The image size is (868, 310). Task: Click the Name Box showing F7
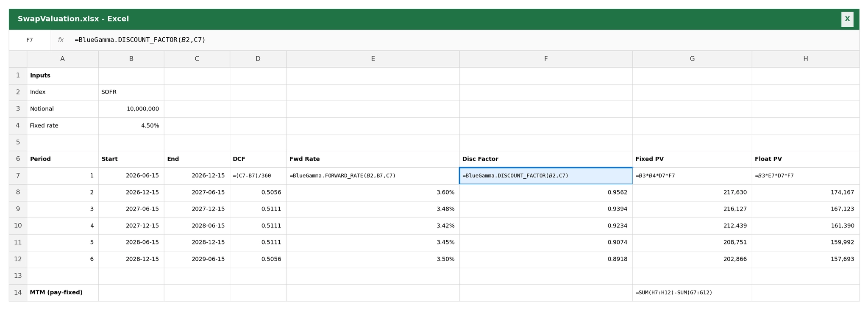pyautogui.click(x=30, y=40)
